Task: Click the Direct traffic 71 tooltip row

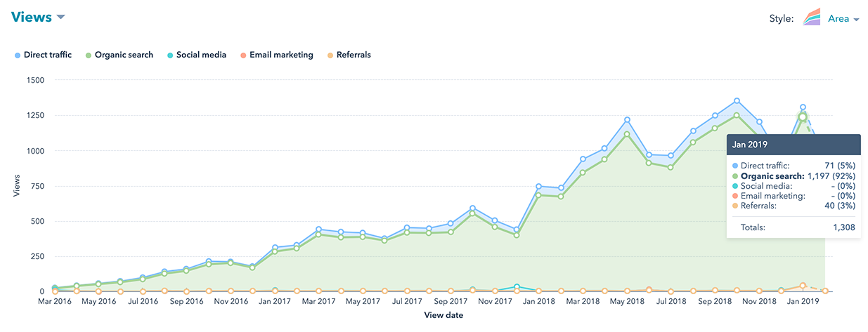Action: [793, 165]
